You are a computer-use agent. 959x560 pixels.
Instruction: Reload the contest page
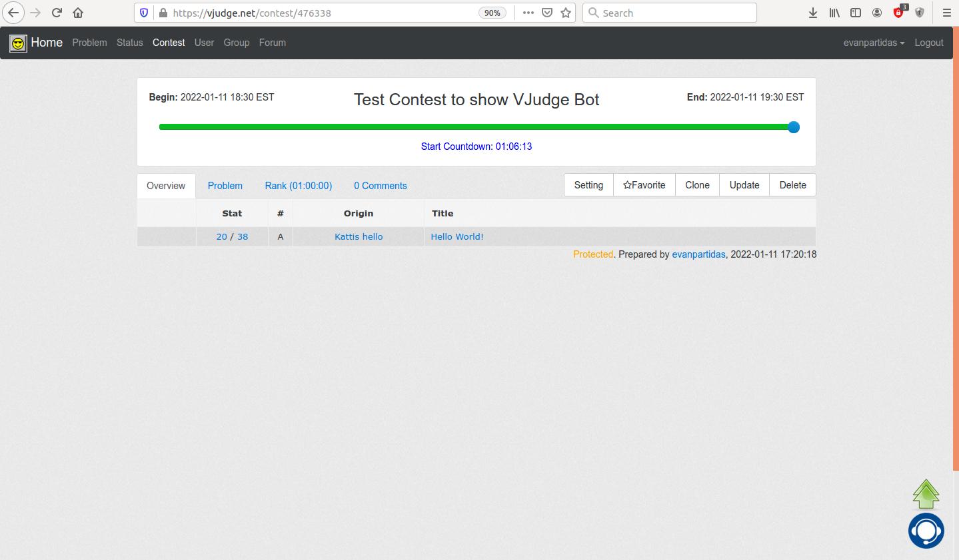(x=56, y=12)
